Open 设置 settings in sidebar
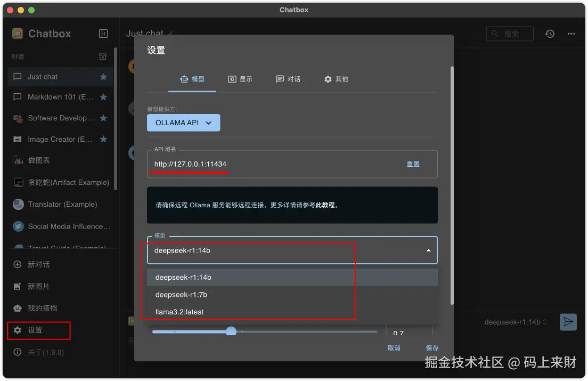Image resolution: width=588 pixels, height=381 pixels. point(39,330)
